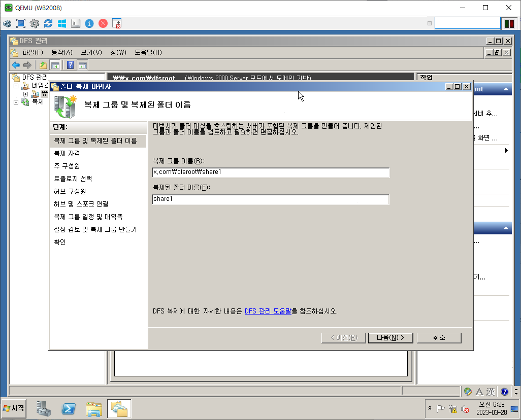Click the Back arrow in DFS toolbar

[x=16, y=65]
